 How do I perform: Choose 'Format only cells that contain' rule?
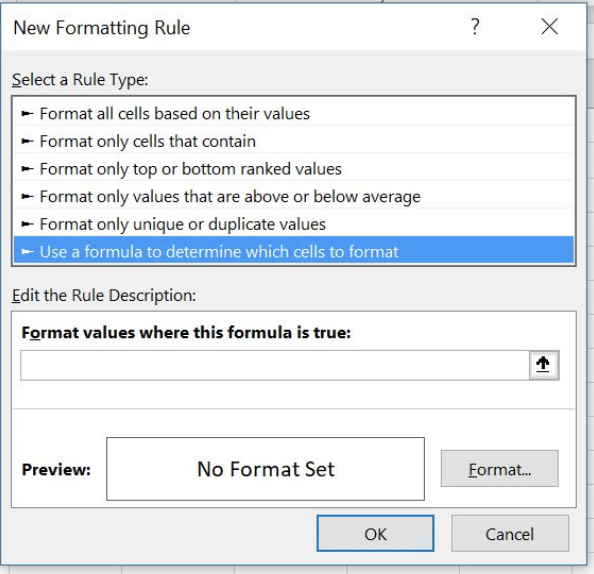[294, 141]
